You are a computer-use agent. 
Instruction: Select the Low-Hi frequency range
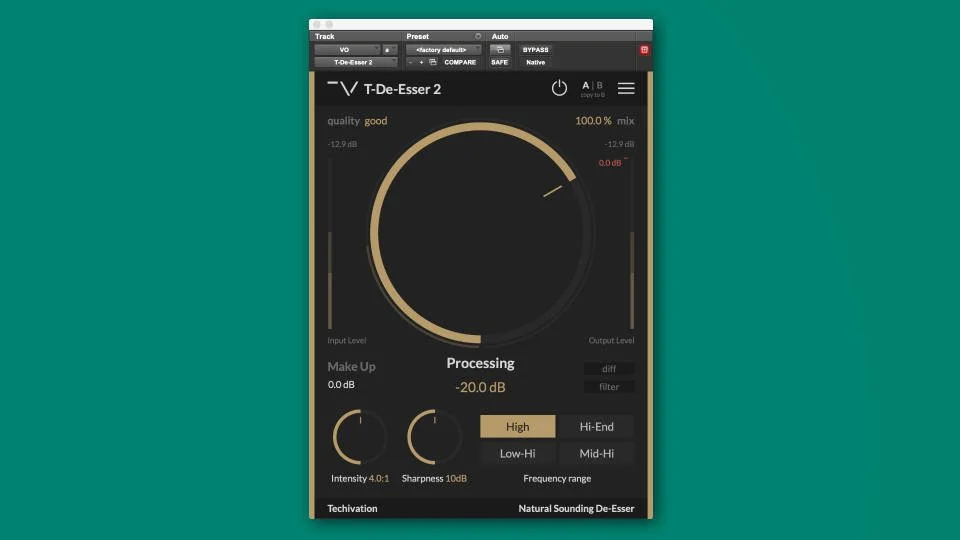tap(517, 454)
